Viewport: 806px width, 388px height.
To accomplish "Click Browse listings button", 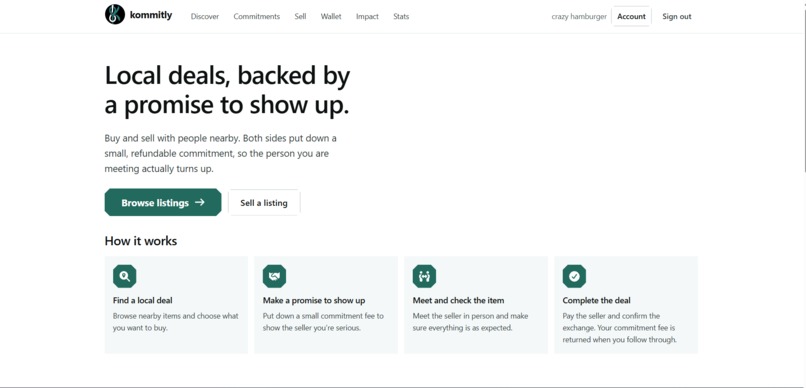I will point(163,202).
